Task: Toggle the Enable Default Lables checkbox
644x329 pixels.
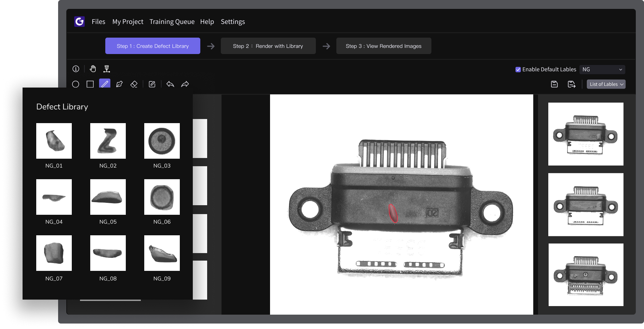Action: [x=518, y=69]
